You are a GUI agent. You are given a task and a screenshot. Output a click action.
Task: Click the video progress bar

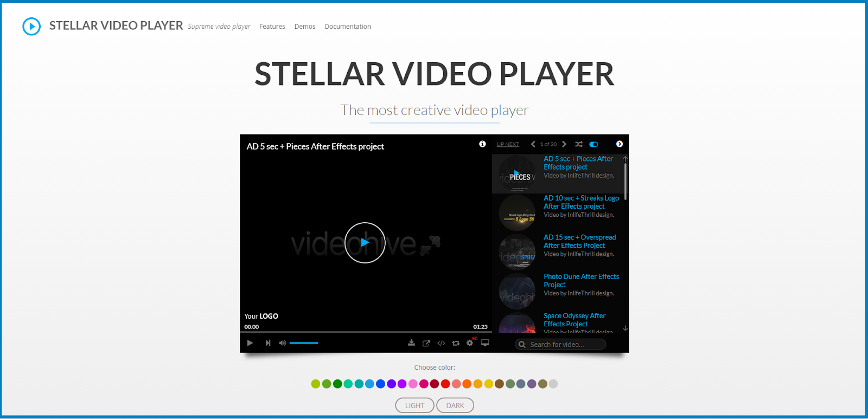pos(366,332)
